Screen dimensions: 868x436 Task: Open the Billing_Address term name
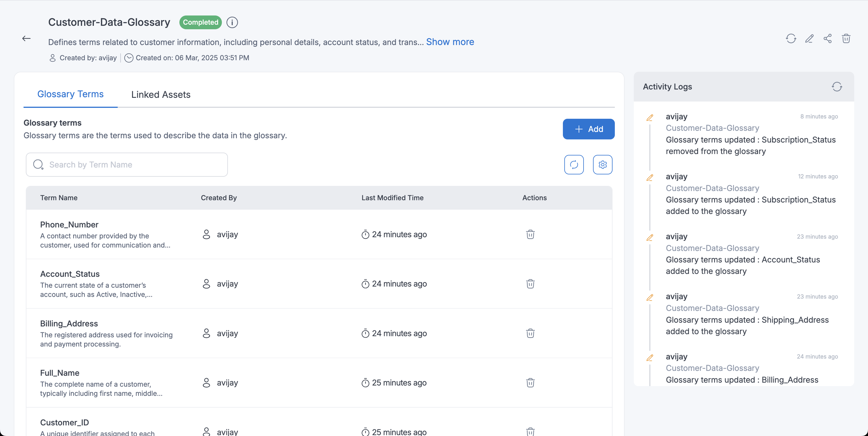click(69, 323)
